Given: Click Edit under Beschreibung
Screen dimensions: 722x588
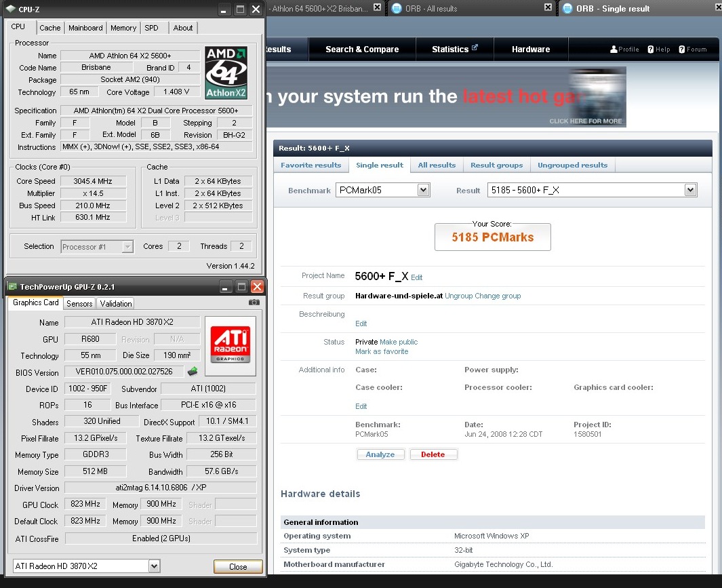Looking at the screenshot, I should click(x=361, y=324).
